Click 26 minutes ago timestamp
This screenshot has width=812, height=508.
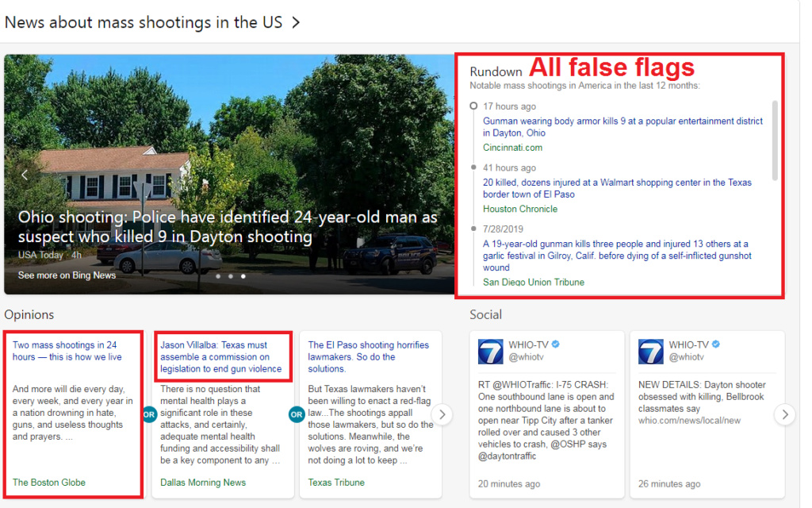click(669, 483)
